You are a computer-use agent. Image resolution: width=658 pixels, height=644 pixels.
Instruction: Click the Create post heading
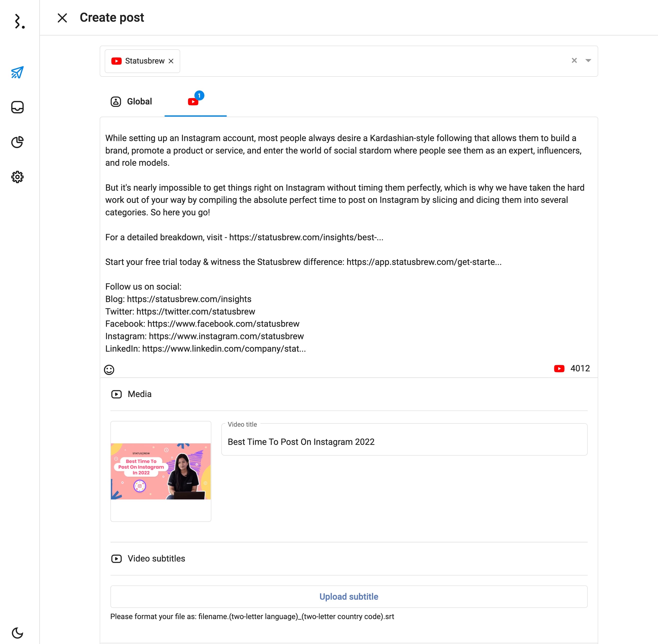[x=112, y=18]
